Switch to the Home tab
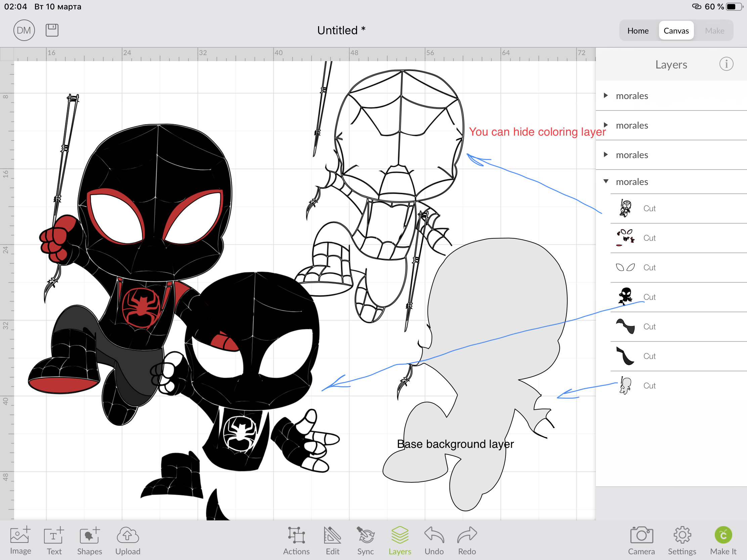Viewport: 747px width, 560px height. (638, 31)
